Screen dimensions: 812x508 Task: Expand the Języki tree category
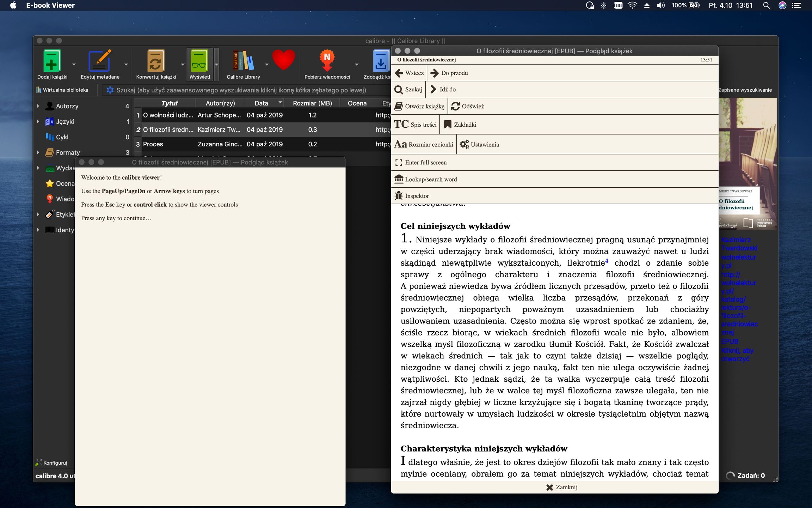pyautogui.click(x=38, y=121)
